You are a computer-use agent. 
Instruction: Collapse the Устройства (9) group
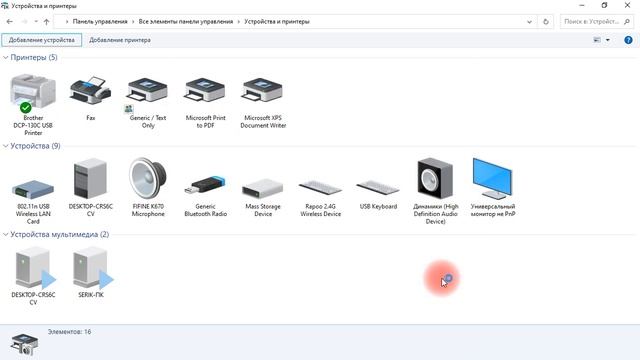pyautogui.click(x=6, y=146)
